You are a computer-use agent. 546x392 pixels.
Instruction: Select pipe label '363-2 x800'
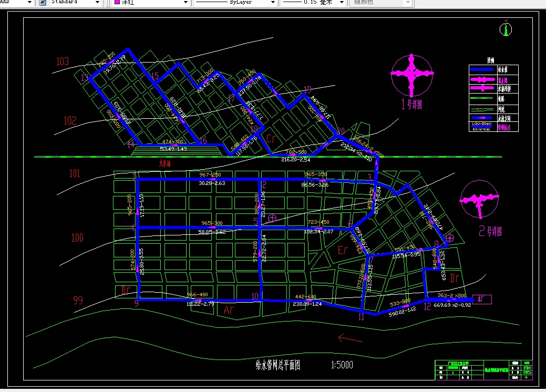(452, 295)
